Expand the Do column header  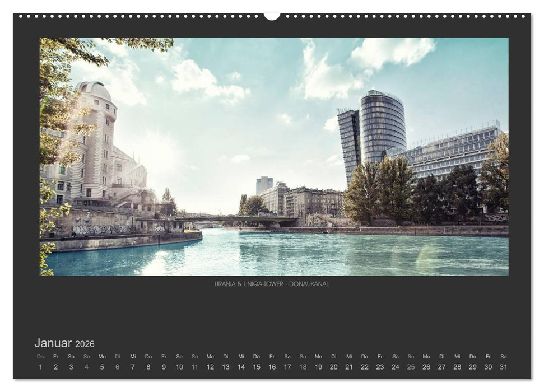(41, 355)
